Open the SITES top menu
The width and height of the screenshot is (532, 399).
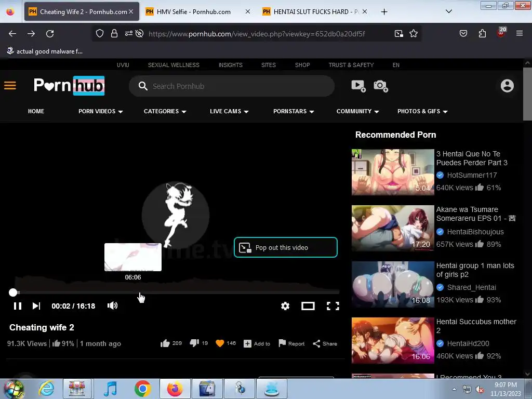pos(269,65)
